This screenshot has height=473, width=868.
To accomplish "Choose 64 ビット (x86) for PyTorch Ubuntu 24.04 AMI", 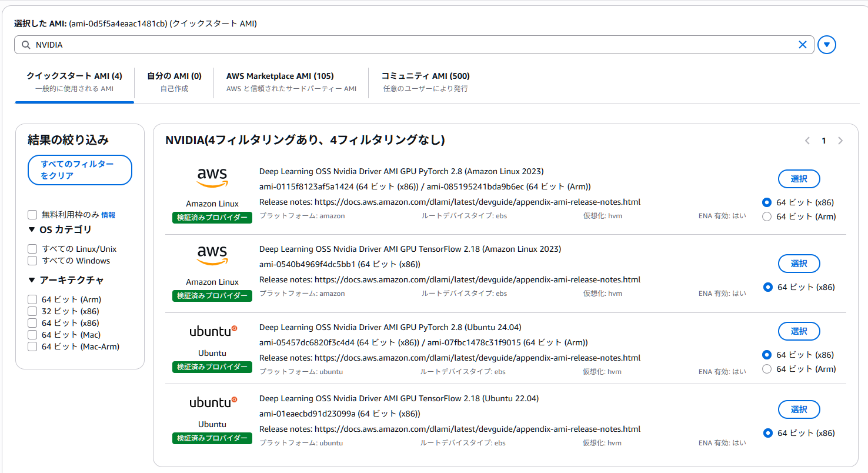I will [x=767, y=355].
